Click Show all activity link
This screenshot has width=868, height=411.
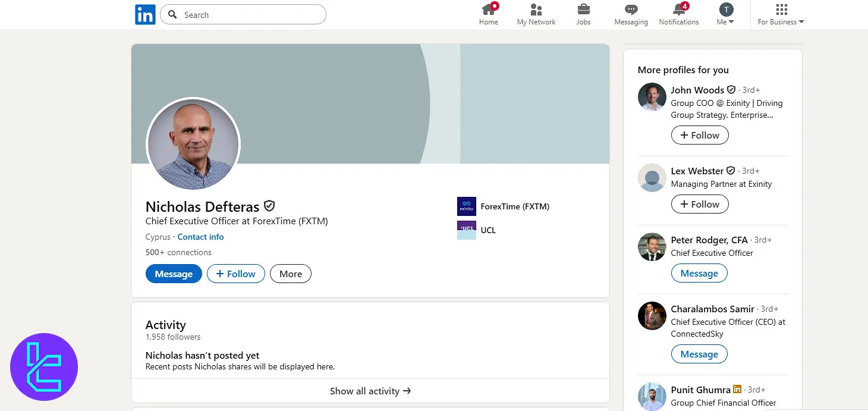point(370,391)
